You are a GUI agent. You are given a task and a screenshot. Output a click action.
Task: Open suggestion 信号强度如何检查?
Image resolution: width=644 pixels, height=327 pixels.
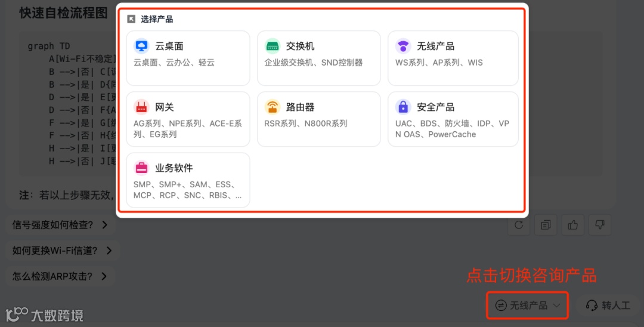(x=60, y=225)
